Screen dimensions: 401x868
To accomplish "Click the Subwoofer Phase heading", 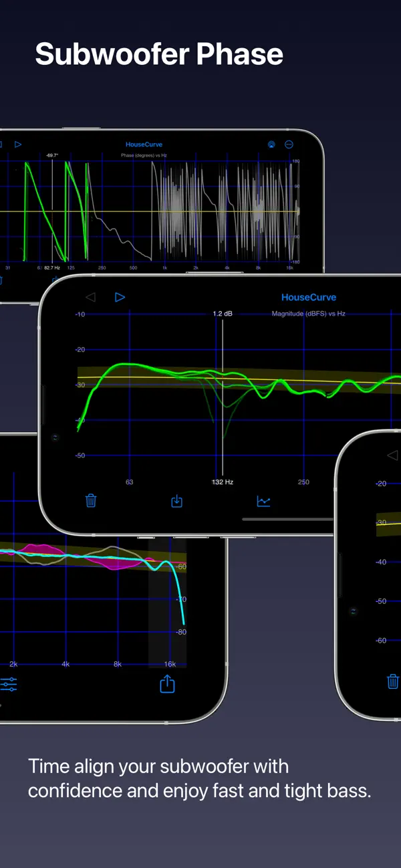I will [159, 54].
